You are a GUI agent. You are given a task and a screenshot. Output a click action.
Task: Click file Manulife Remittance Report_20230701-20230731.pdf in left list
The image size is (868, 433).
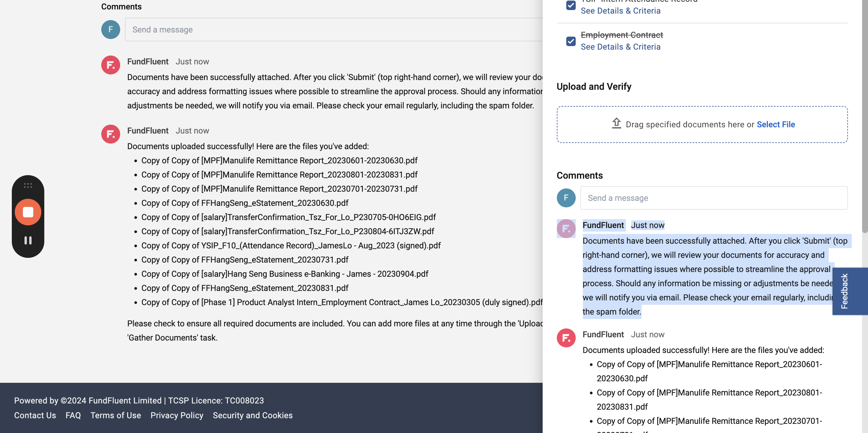[x=279, y=189]
